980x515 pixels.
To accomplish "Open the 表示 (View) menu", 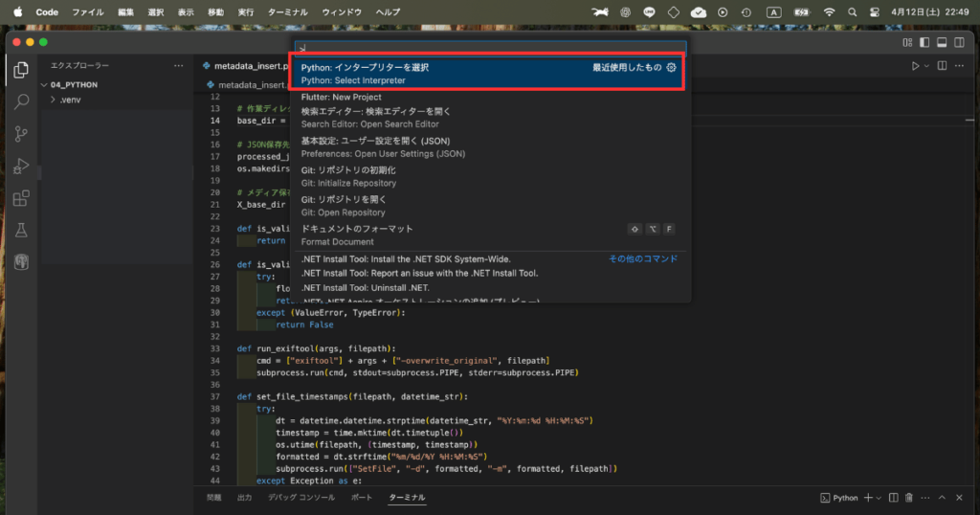I will coord(186,11).
